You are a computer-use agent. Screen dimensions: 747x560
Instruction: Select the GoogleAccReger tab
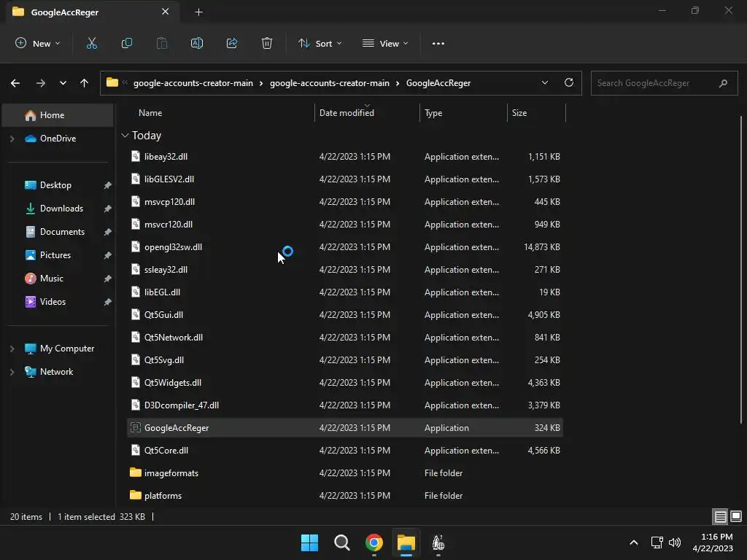tap(93, 12)
